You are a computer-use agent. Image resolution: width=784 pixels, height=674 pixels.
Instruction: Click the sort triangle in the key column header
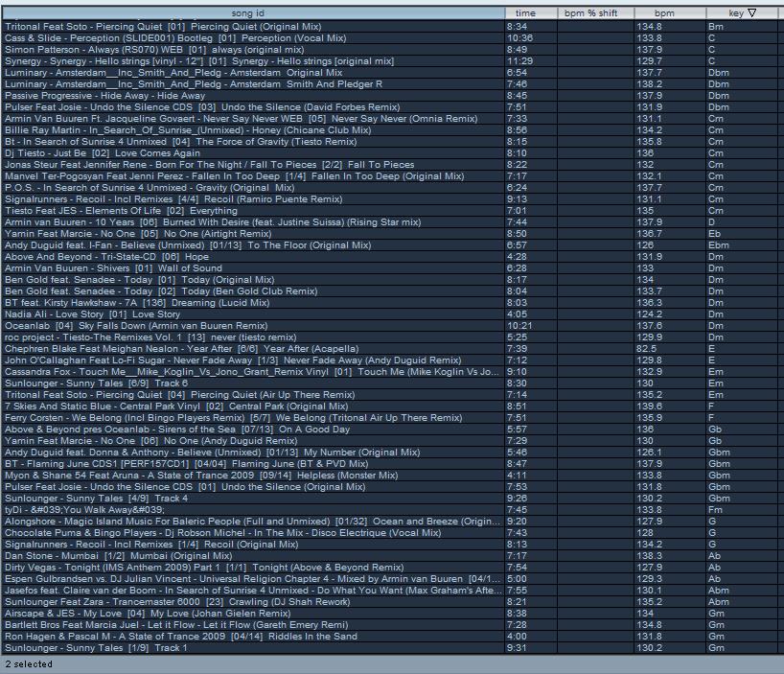click(x=751, y=13)
